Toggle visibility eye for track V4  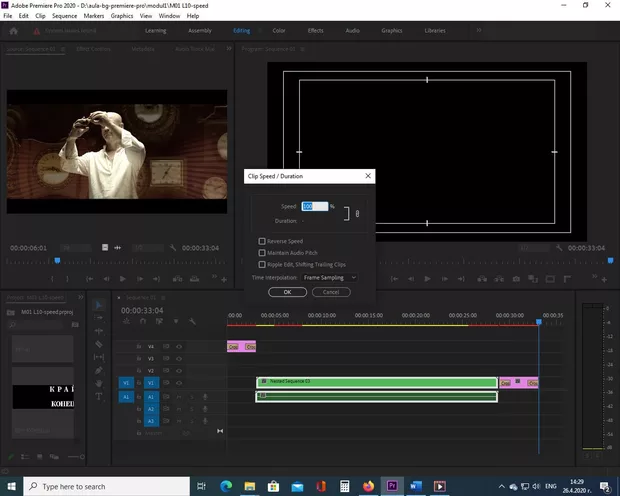pos(179,346)
